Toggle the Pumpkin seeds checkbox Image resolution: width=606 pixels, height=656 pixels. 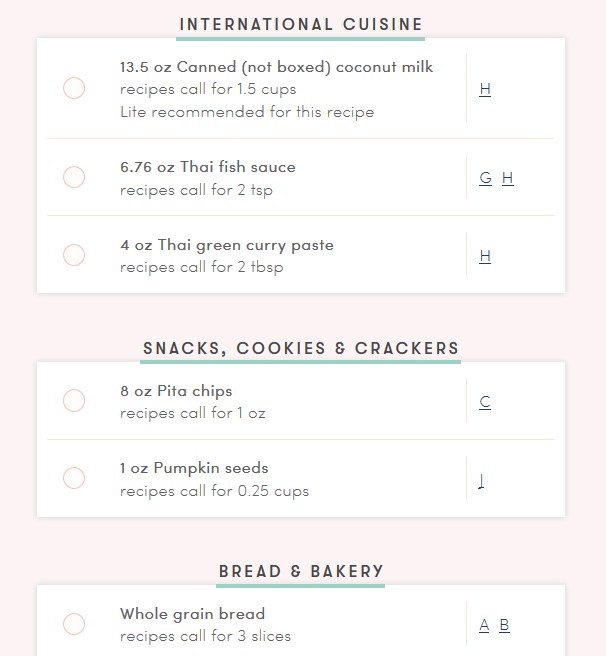74,478
